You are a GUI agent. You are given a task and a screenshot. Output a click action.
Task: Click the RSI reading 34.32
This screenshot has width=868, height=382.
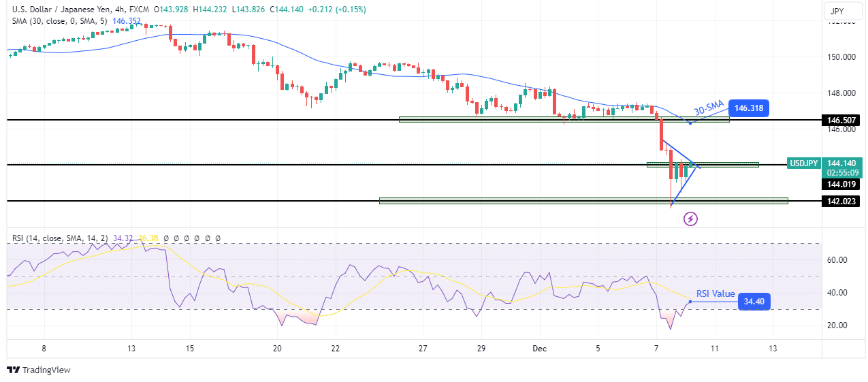[121, 238]
